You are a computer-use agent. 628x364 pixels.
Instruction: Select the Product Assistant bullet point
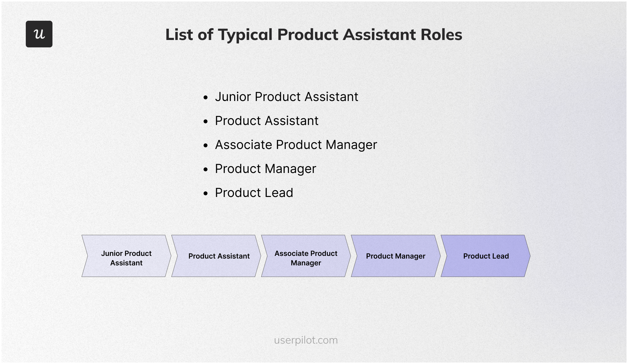(x=264, y=121)
